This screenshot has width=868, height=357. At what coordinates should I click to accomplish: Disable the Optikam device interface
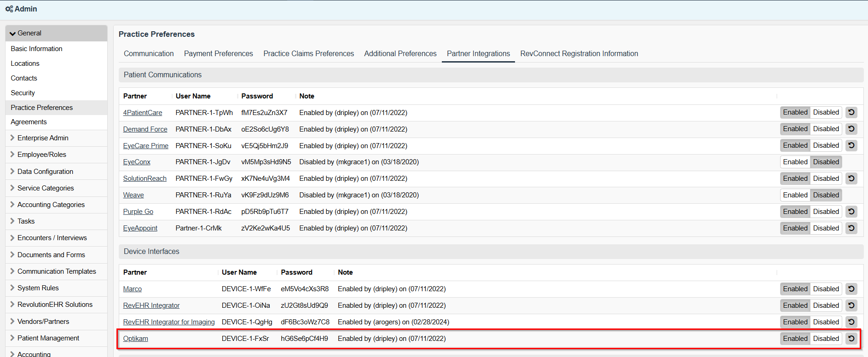click(x=826, y=339)
